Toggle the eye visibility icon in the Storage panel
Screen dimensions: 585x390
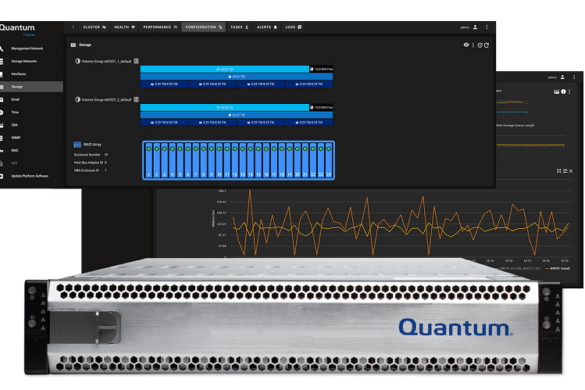466,45
